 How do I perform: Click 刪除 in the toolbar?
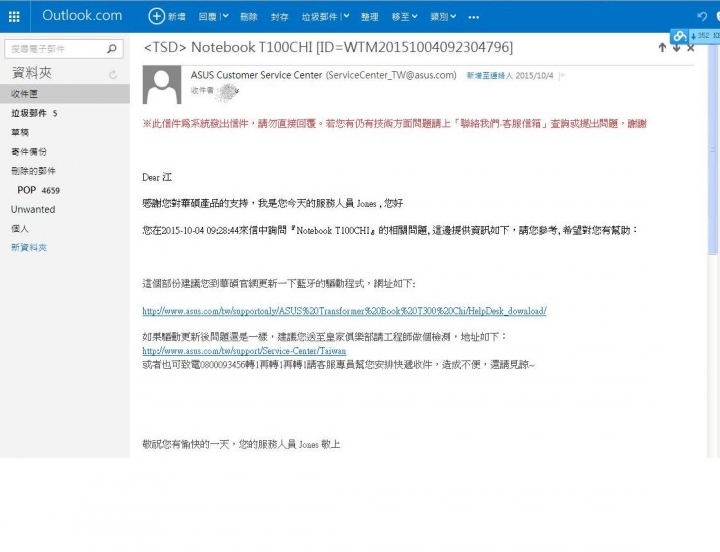tap(249, 17)
